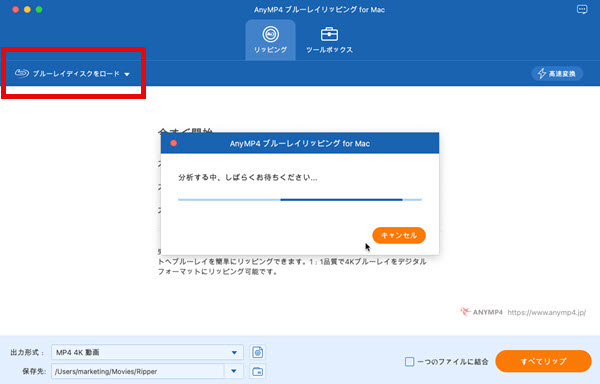Click the macOS green maximize button
600x384 pixels.
[39, 10]
